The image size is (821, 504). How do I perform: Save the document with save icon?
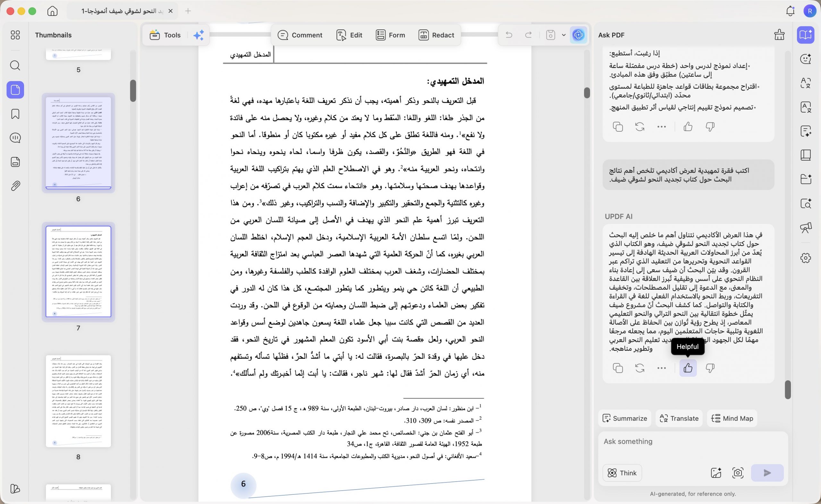[550, 35]
